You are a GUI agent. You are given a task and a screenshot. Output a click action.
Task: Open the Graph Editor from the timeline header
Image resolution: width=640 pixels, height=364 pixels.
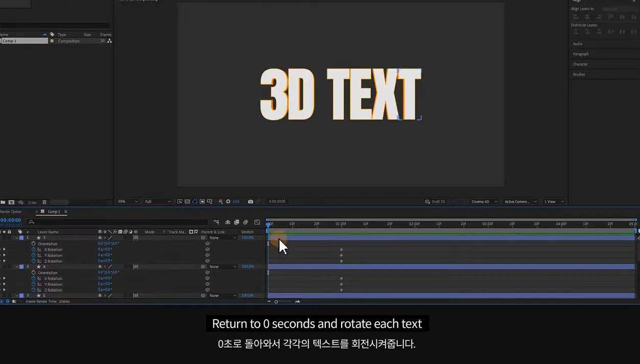[x=257, y=222]
